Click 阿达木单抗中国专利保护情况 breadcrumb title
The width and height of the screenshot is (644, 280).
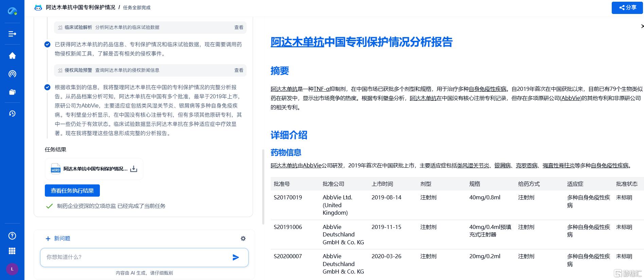point(80,7)
